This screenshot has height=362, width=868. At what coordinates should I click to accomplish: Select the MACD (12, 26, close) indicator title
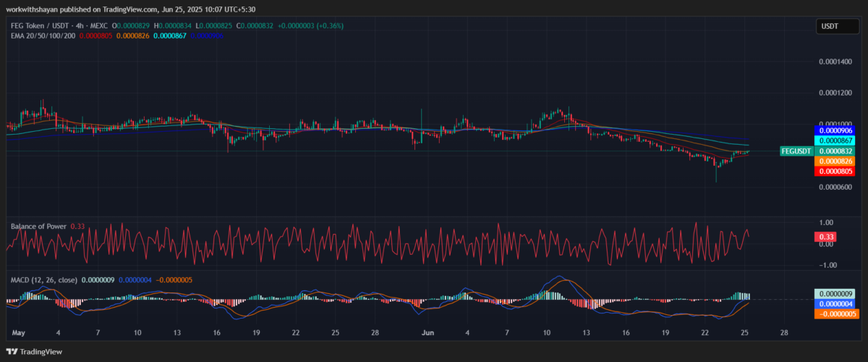pos(44,279)
